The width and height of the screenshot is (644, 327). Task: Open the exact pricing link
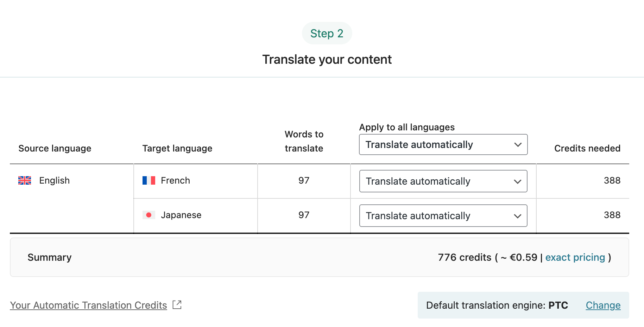click(x=575, y=257)
